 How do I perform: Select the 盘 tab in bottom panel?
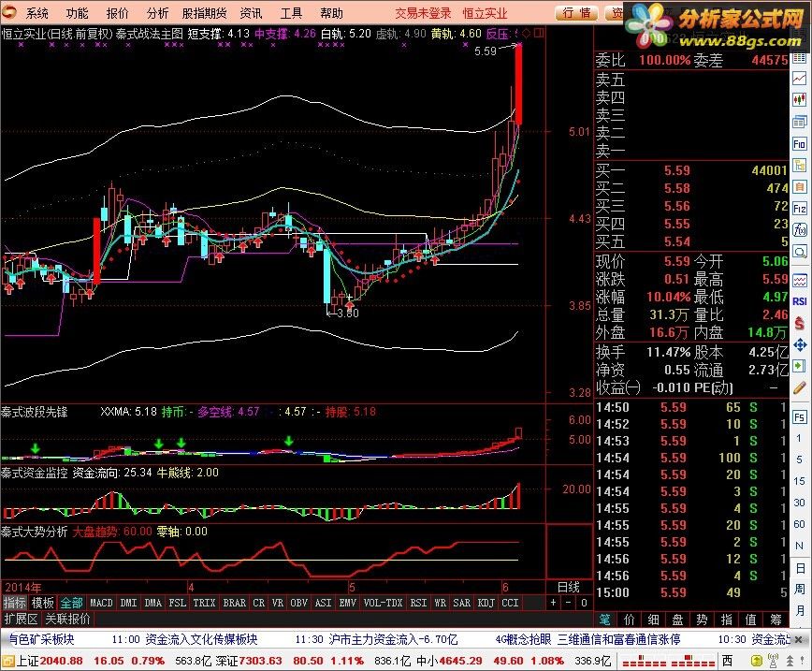pyautogui.click(x=677, y=620)
